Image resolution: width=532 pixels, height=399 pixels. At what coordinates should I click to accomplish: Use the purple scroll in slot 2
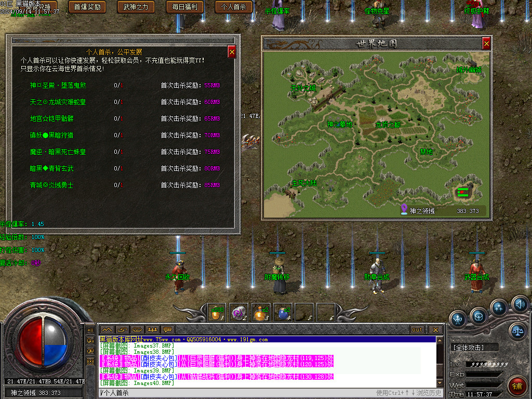click(238, 312)
